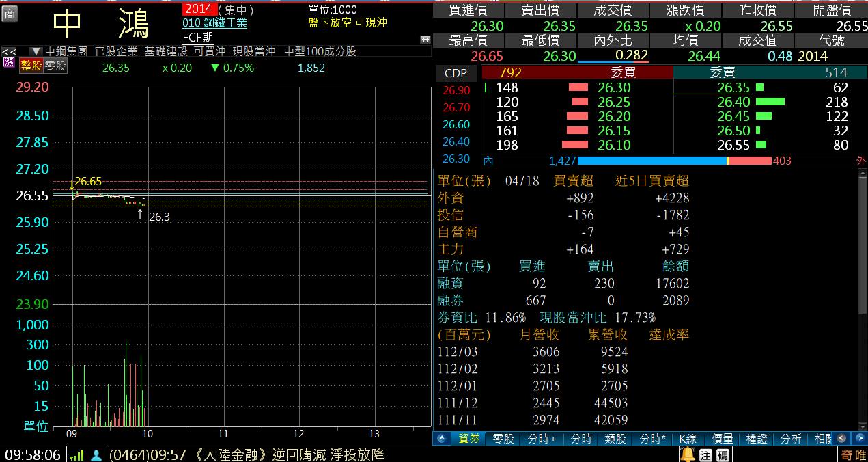Screen dimensions: 868x462
Task: Click the 賣出價 column header
Action: pos(540,10)
